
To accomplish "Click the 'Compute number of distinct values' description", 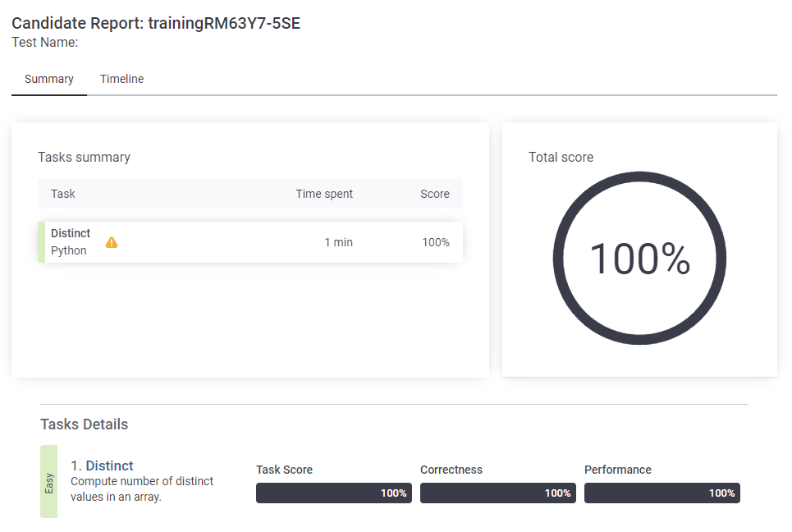I will [142, 489].
